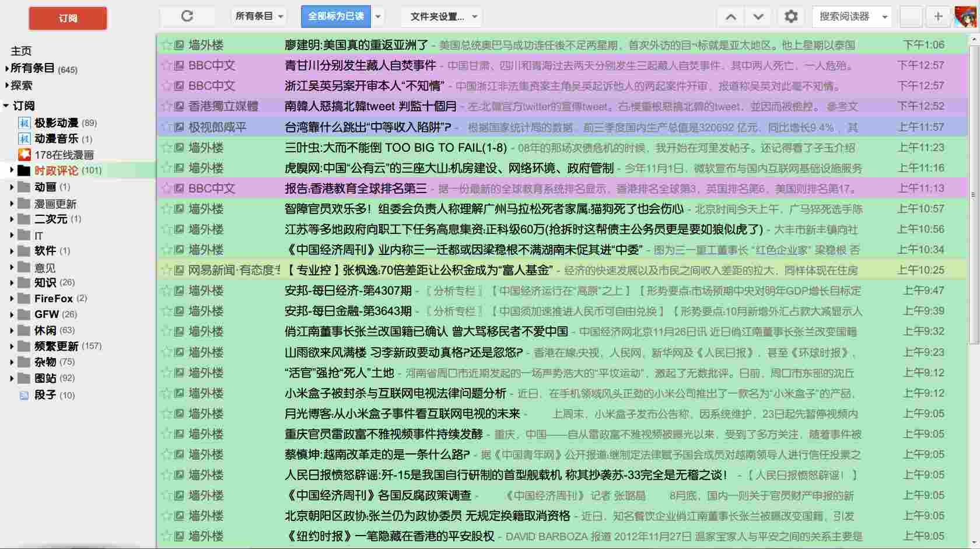The width and height of the screenshot is (980, 549).
Task: Open the 所有条目 view dropdown
Action: coord(257,16)
